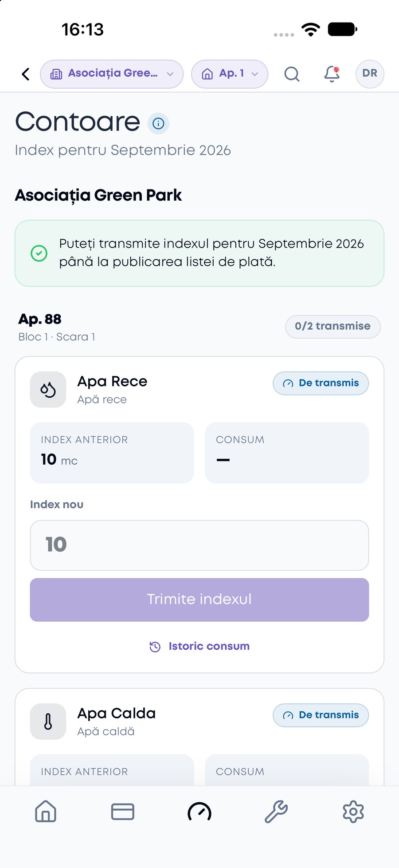Open the DR profile avatar
Image resolution: width=399 pixels, height=868 pixels.
point(370,74)
